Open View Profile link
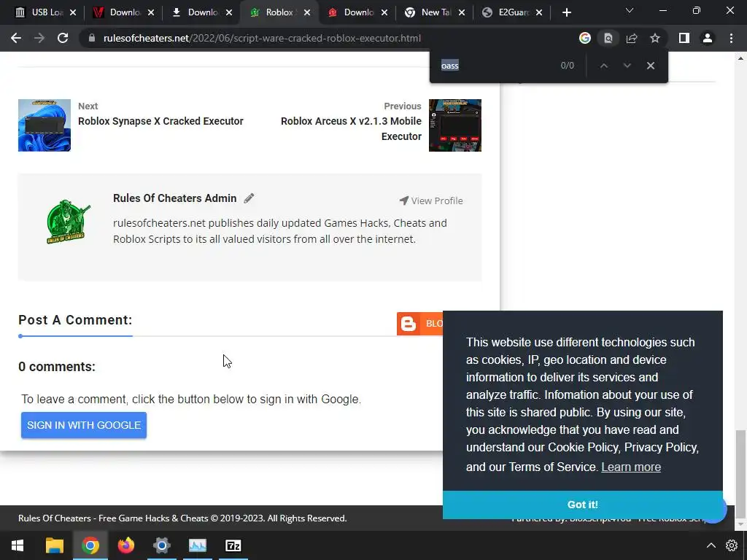Image resolution: width=747 pixels, height=560 pixels. tap(431, 201)
